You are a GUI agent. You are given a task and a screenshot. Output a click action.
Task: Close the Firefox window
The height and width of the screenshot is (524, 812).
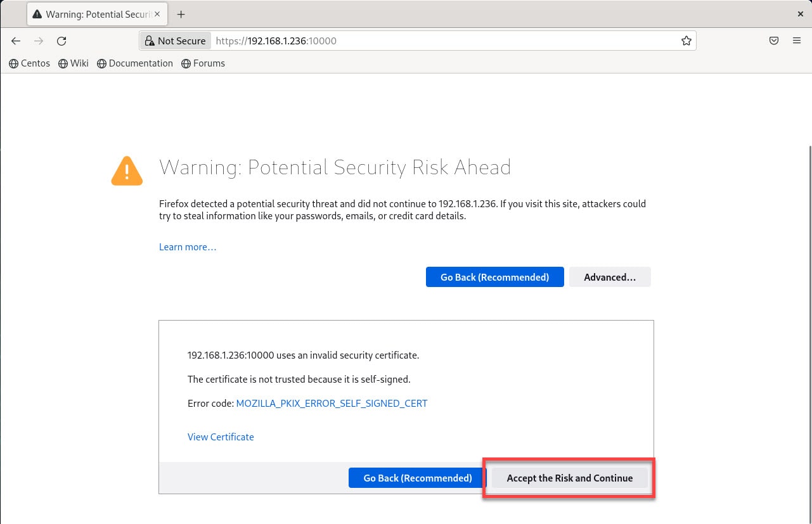(x=801, y=13)
